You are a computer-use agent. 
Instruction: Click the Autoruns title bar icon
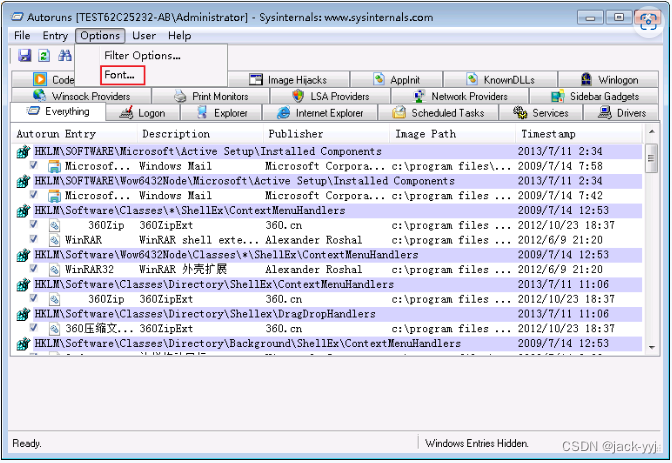point(17,17)
